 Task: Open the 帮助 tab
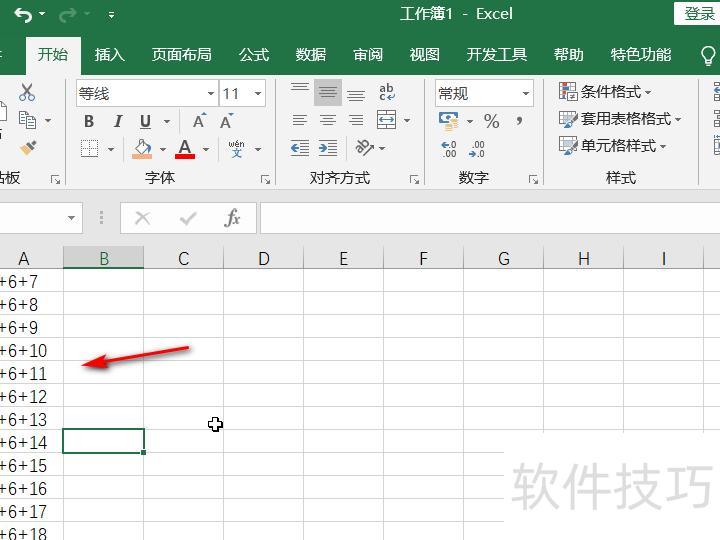click(x=569, y=55)
